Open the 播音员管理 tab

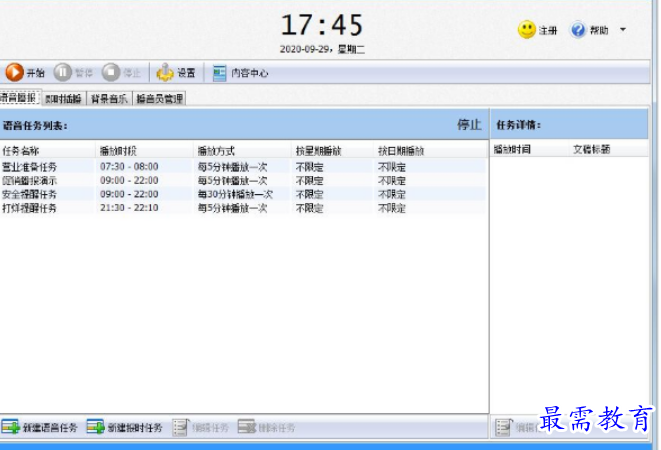[160, 98]
